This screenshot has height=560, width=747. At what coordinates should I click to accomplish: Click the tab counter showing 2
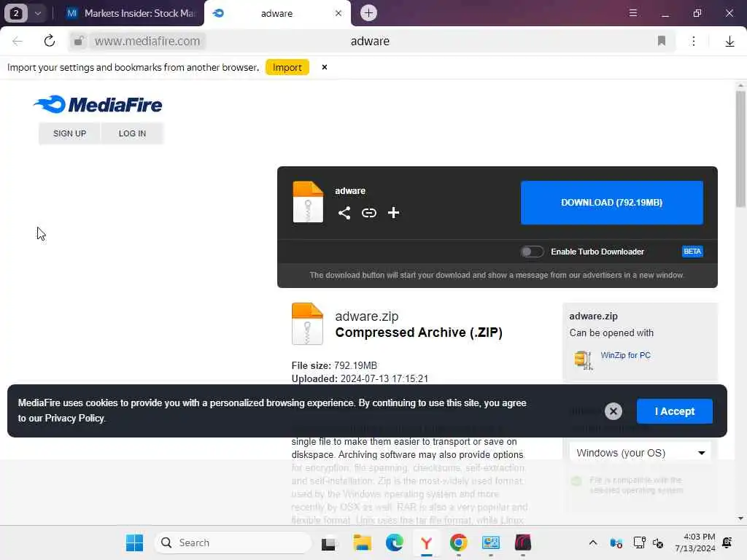[16, 13]
